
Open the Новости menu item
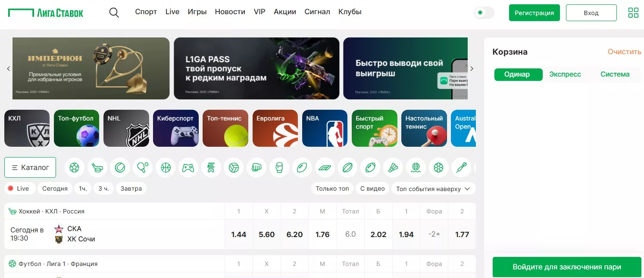(x=230, y=12)
